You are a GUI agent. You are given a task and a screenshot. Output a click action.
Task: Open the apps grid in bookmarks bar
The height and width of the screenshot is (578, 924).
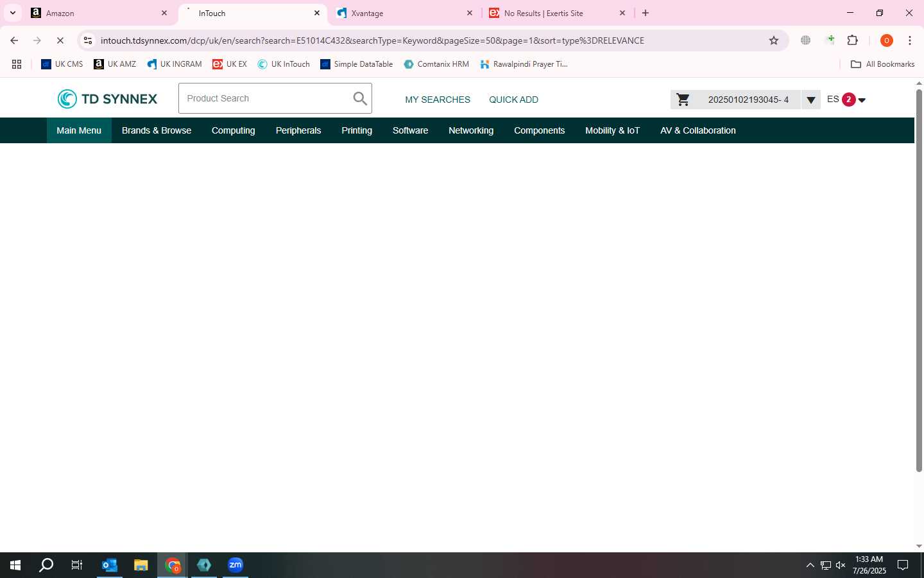17,64
